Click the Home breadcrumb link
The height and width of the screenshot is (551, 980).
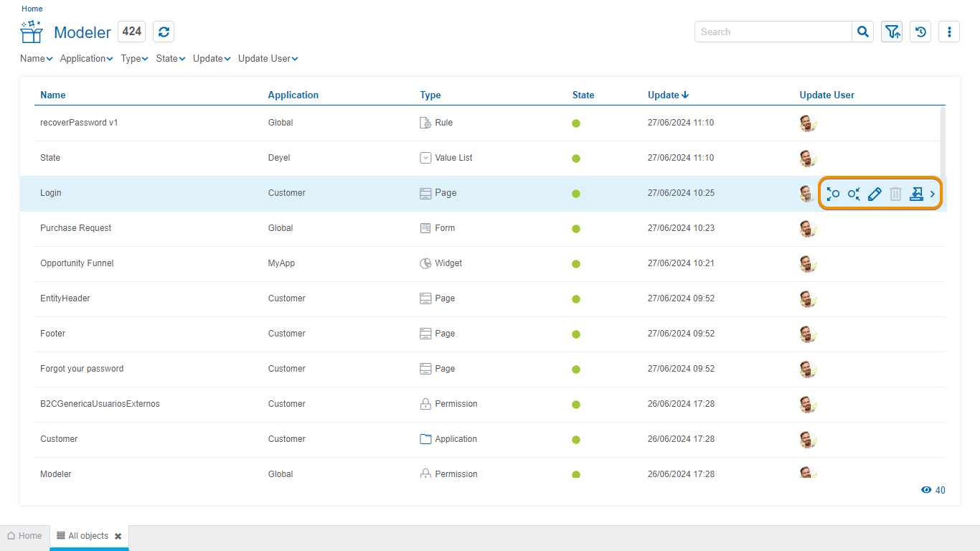point(32,9)
